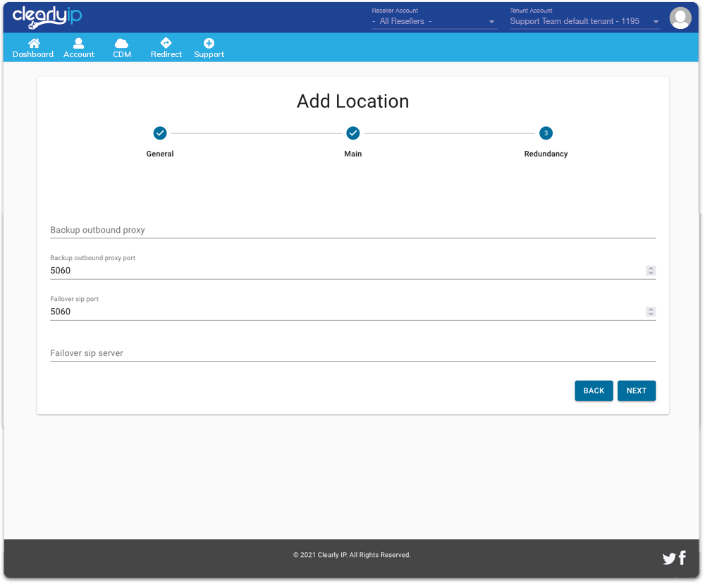705x588 pixels.
Task: Open the Twitter link in footer
Action: [x=669, y=559]
